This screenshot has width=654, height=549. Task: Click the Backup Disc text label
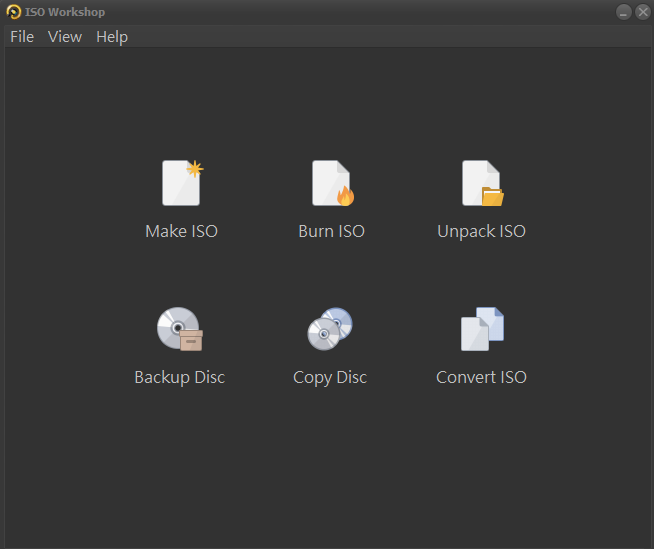(x=180, y=377)
